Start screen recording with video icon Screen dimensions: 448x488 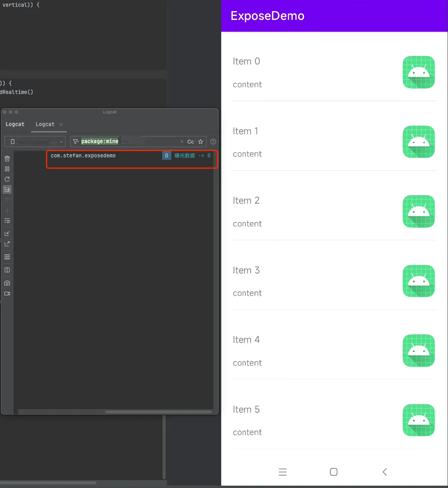[7, 294]
